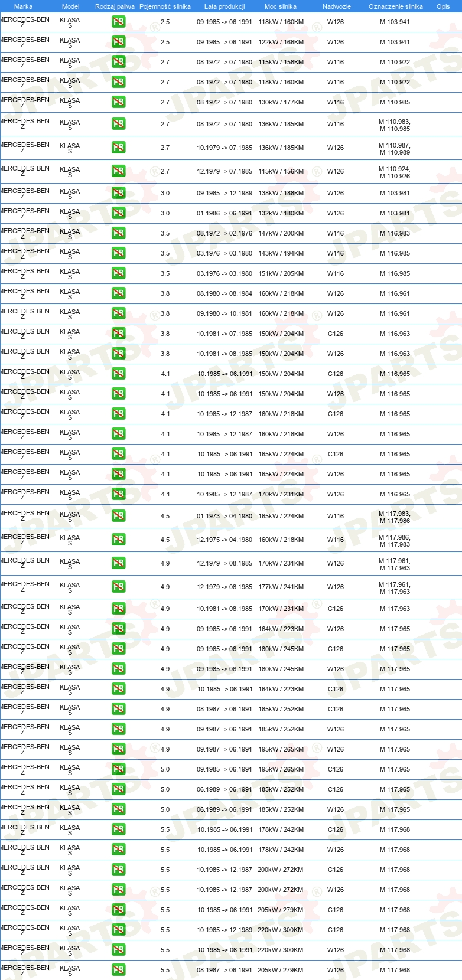This screenshot has height=980, width=462.
Task: Click the Opis column header
Action: click(x=443, y=6)
